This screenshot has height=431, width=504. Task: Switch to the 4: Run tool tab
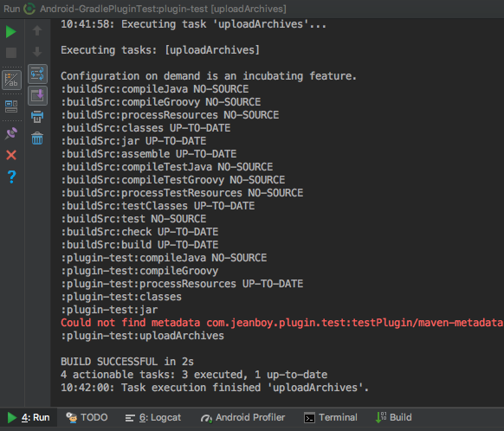click(29, 417)
